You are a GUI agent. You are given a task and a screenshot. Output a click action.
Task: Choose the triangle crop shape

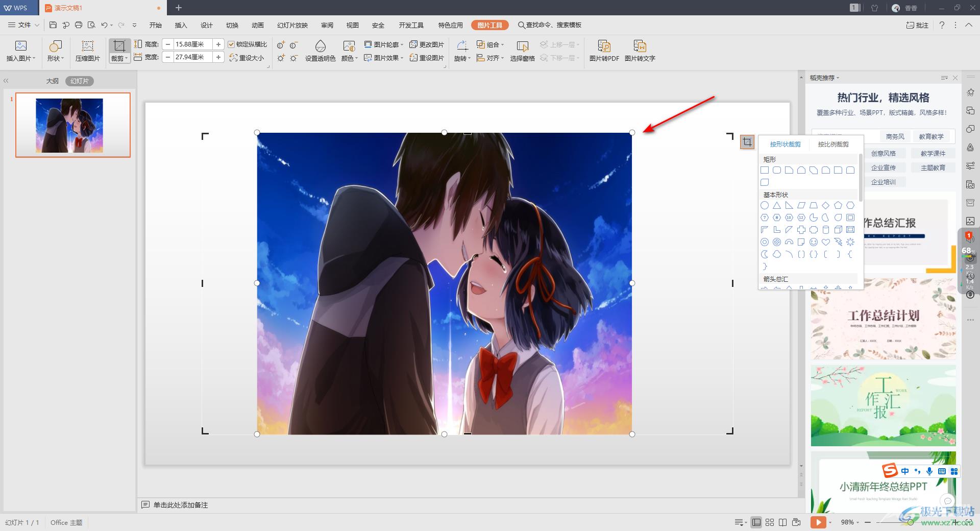coord(777,205)
